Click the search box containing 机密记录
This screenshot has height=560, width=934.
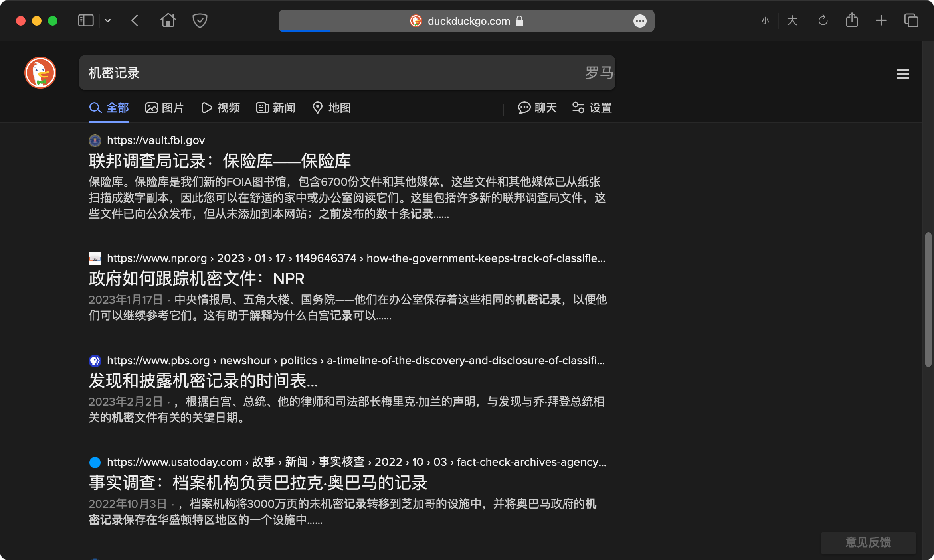347,73
